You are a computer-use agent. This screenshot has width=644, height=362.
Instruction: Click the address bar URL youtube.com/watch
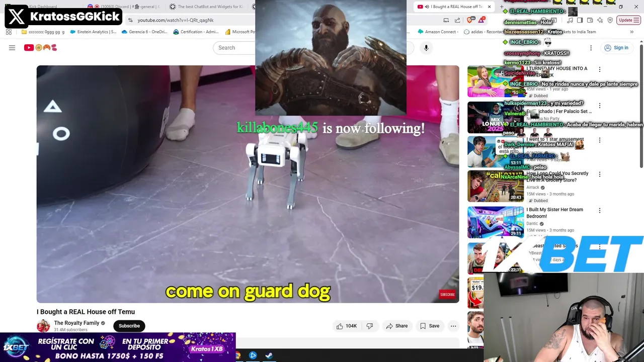point(176,20)
